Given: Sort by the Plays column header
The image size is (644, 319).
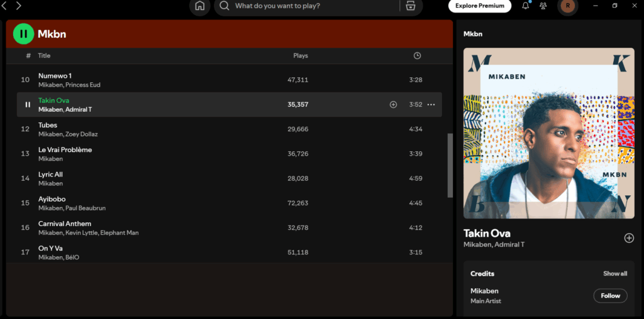Looking at the screenshot, I should click(301, 55).
